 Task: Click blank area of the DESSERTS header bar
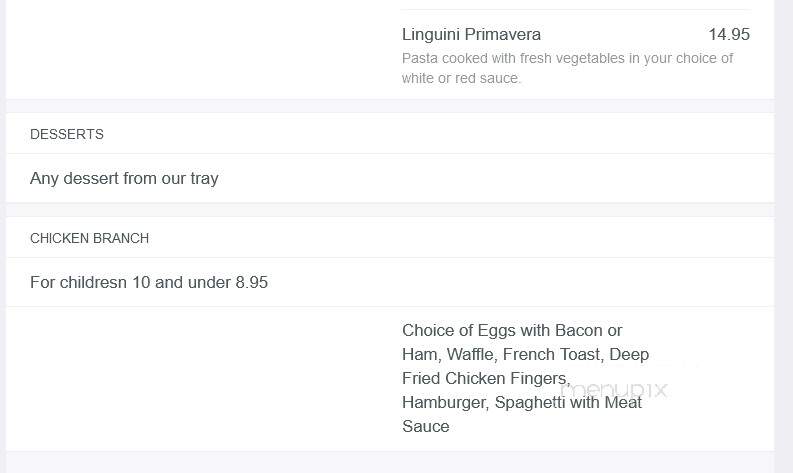pos(435,134)
